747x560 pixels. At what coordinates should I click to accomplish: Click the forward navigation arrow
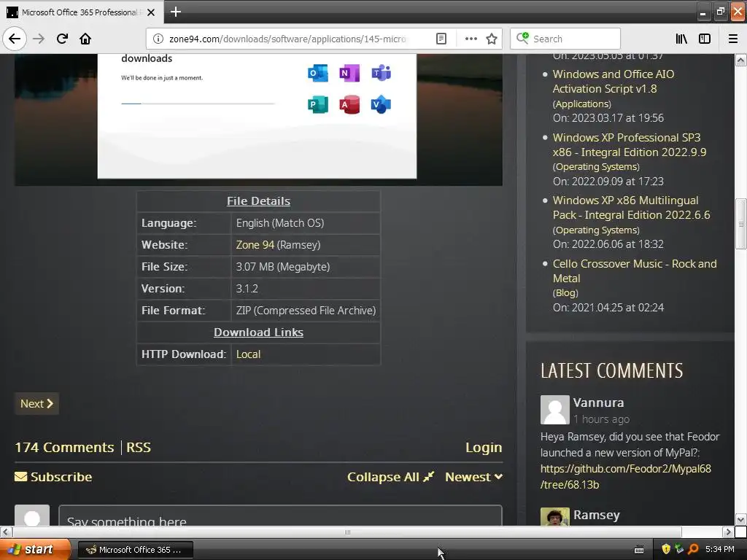tap(39, 39)
